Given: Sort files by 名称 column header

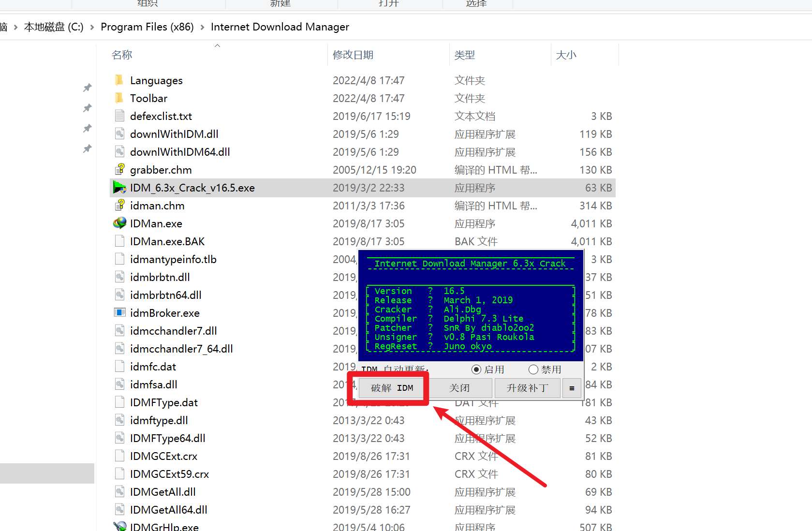Looking at the screenshot, I should point(122,55).
